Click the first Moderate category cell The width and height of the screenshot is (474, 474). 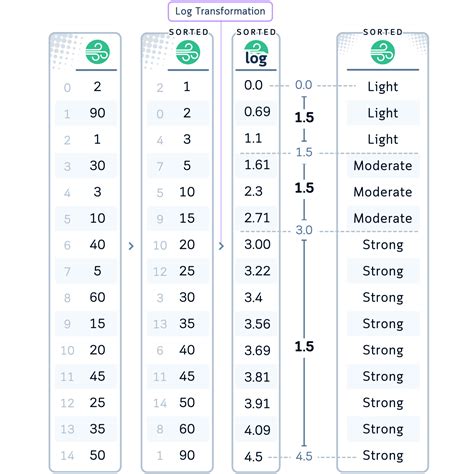tap(383, 166)
